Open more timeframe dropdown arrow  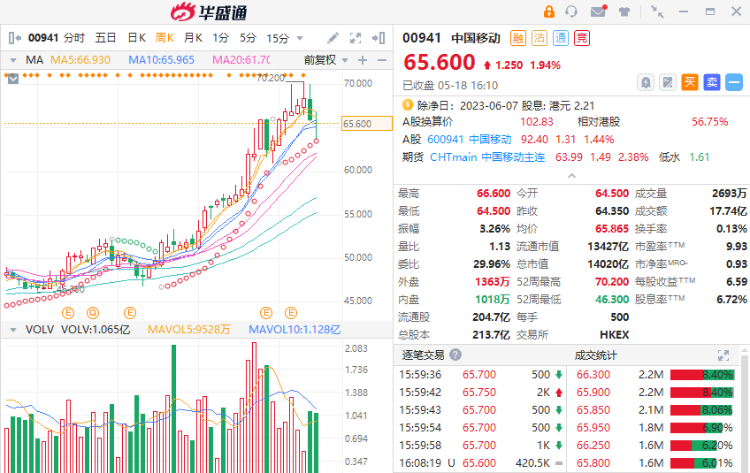tap(300, 38)
